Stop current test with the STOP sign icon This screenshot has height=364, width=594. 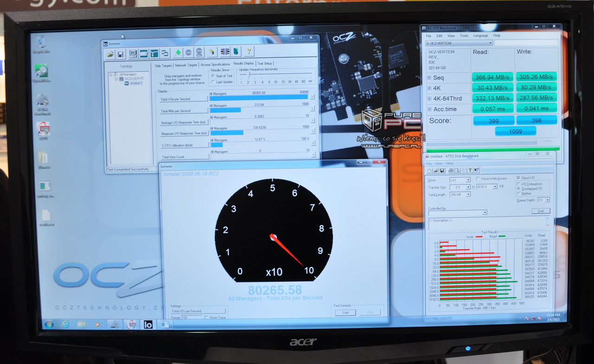188,53
